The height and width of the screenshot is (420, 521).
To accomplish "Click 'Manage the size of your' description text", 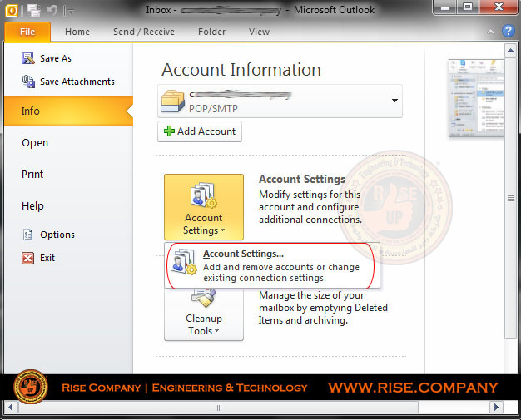I will pos(311,295).
